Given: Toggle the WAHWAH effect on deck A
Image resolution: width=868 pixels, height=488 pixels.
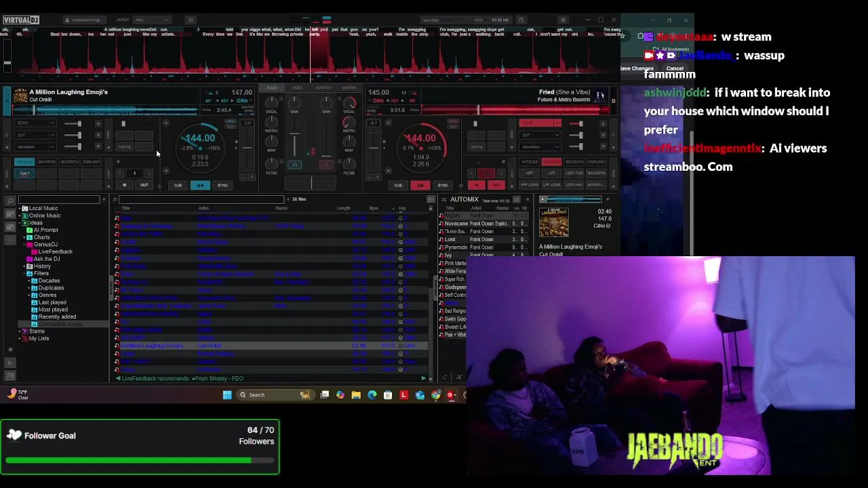Looking at the screenshot, I should click(30, 146).
